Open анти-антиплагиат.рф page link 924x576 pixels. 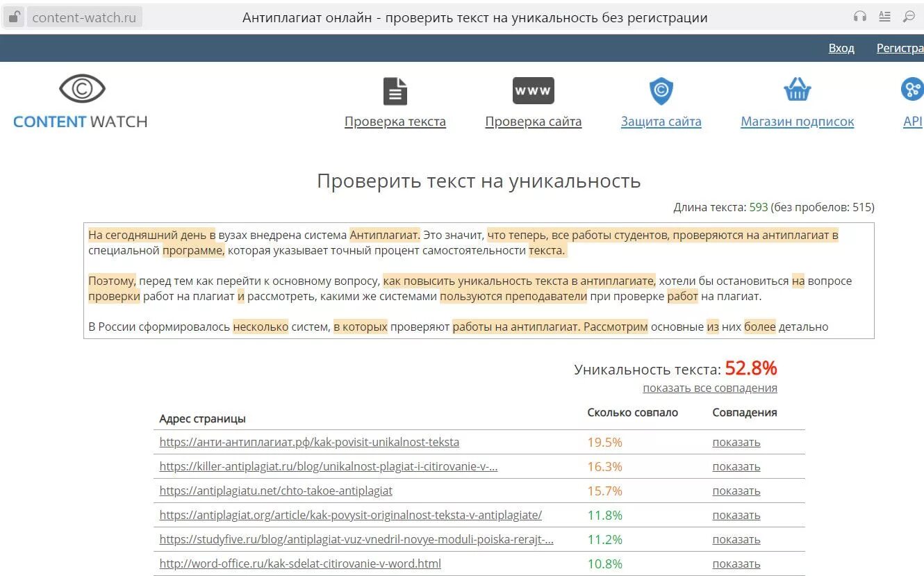[309, 442]
